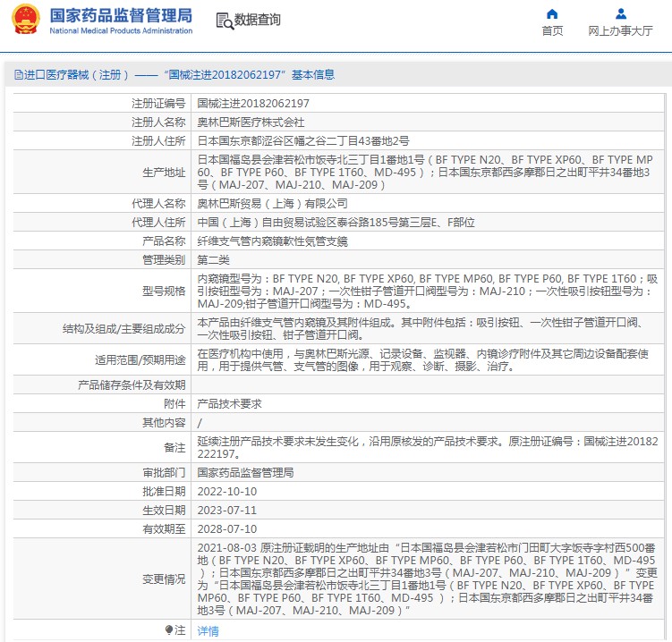Select the 注册人住所 address value
The image size is (672, 642).
coord(303,141)
